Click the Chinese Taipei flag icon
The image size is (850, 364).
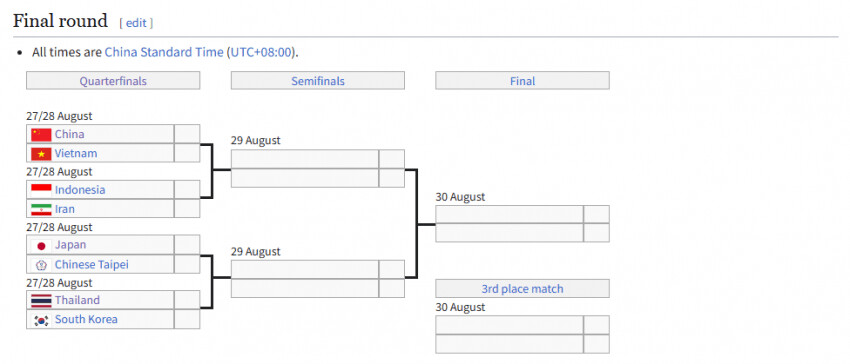(41, 265)
